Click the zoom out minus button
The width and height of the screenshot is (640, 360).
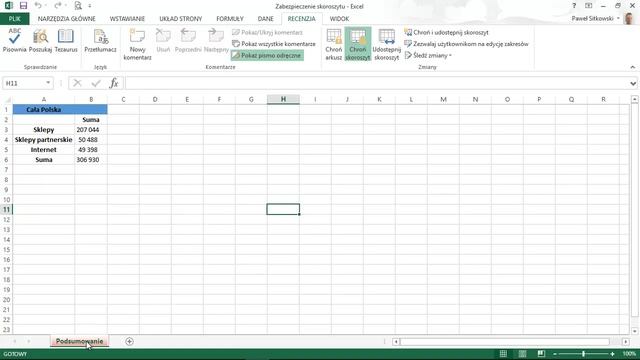[x=555, y=354]
